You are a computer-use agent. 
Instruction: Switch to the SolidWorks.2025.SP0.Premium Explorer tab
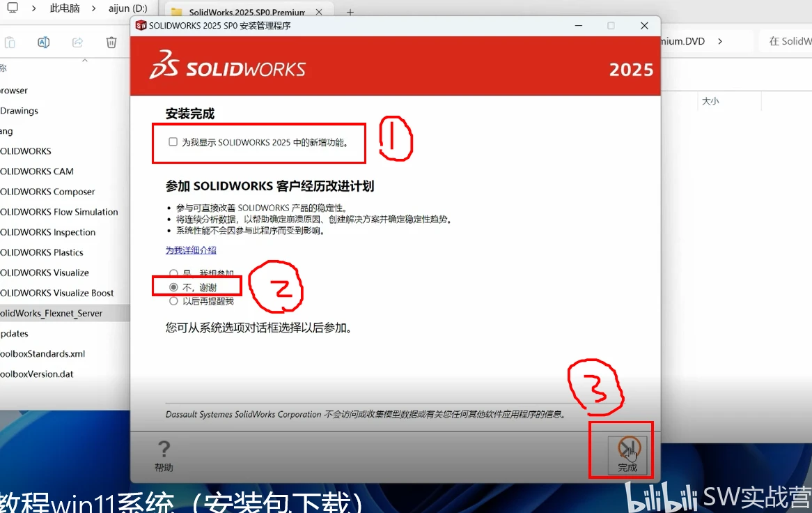coord(247,12)
